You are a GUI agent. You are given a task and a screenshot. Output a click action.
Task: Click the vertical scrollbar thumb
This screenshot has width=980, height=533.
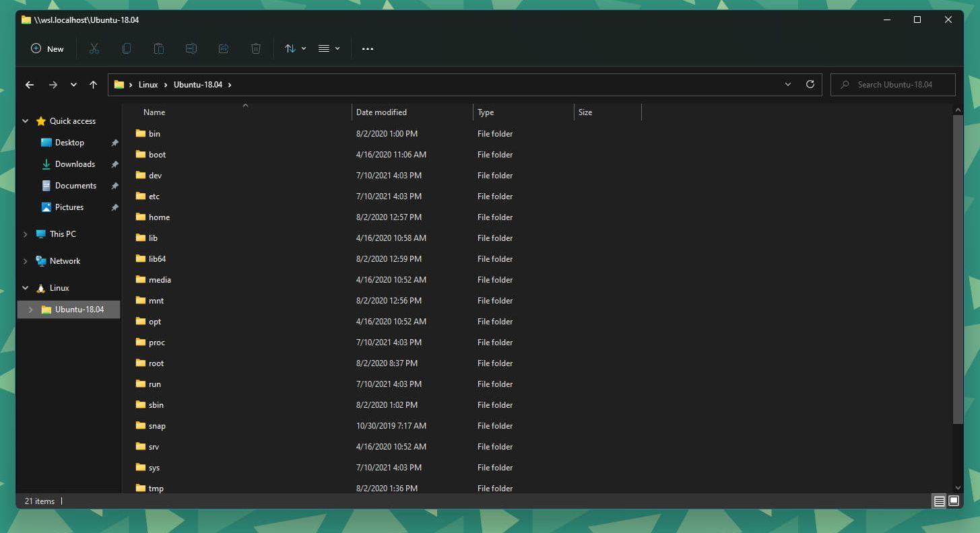point(958,269)
